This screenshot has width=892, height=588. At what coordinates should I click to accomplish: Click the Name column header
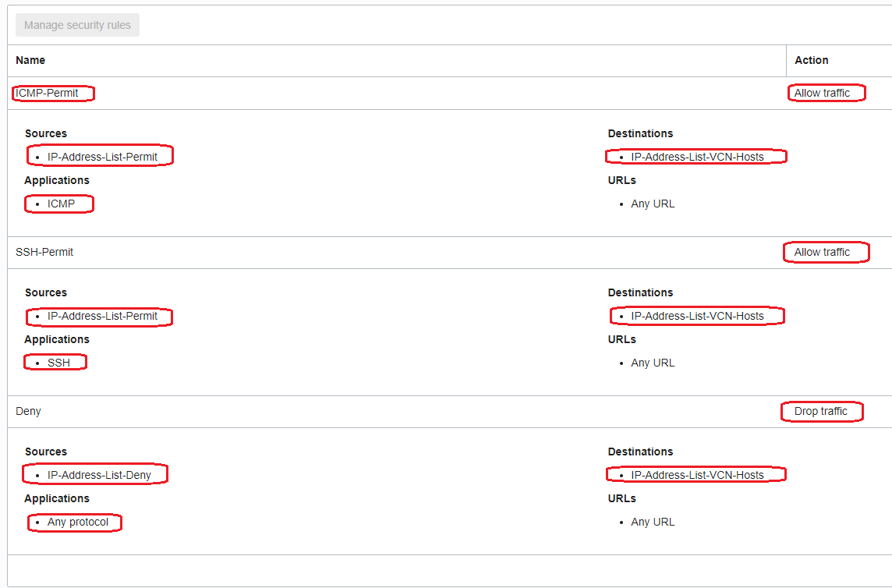coord(30,60)
